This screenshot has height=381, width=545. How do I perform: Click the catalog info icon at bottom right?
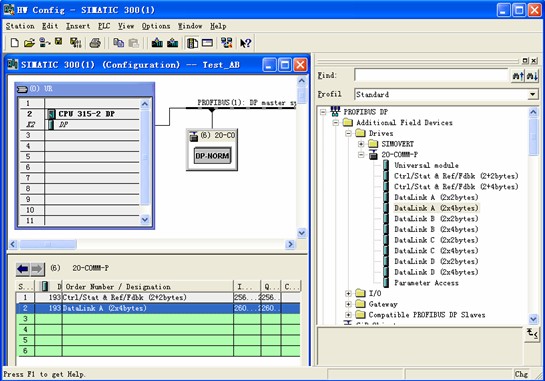[x=532, y=334]
